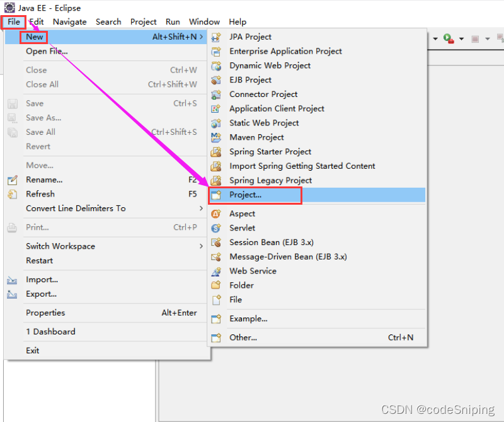Click the Import Spring Getting Started icon
The image size is (504, 422).
216,166
